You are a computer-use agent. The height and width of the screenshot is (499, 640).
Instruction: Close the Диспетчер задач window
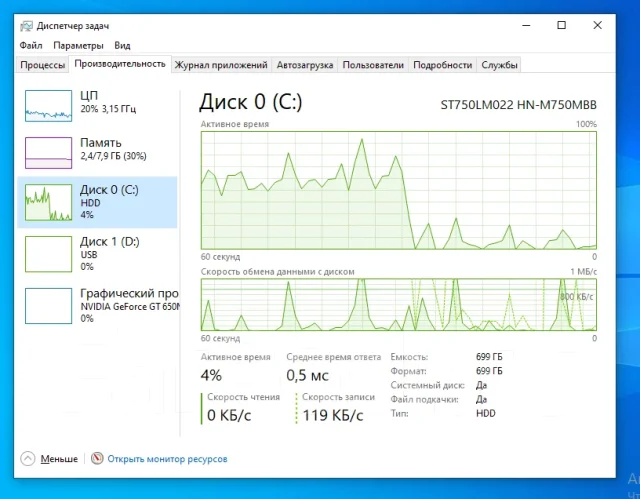pos(598,25)
